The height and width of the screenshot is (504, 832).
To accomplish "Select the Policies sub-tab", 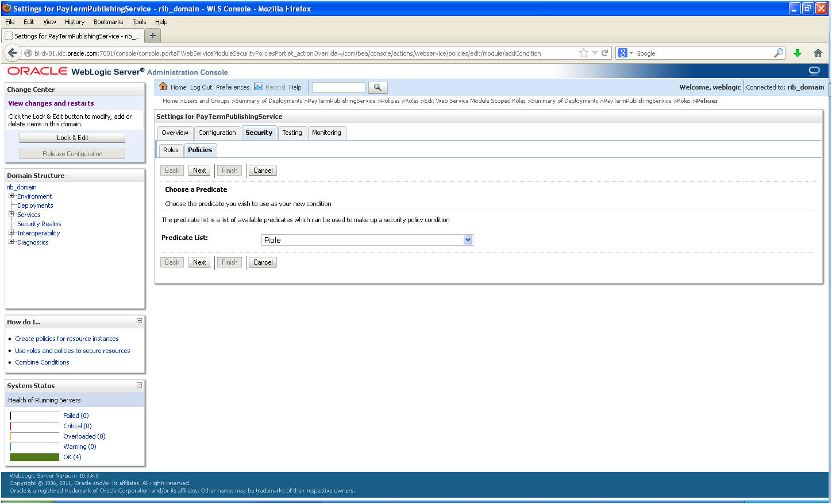I will click(x=200, y=150).
